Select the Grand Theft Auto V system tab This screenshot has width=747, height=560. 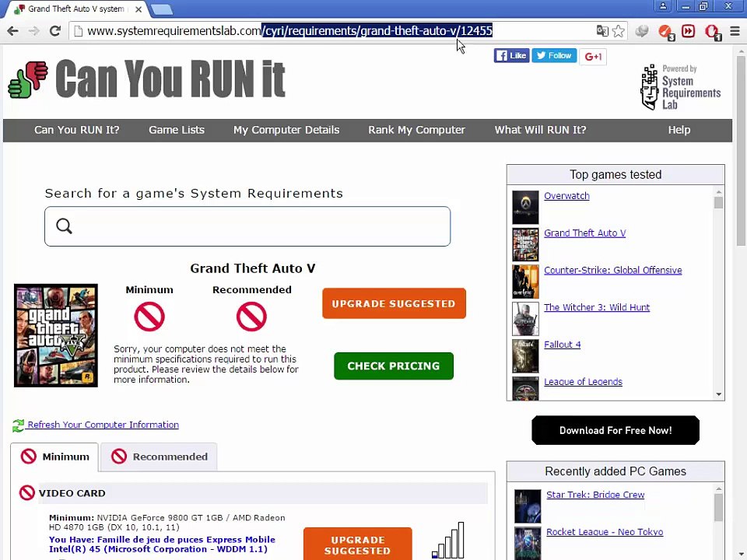76,9
